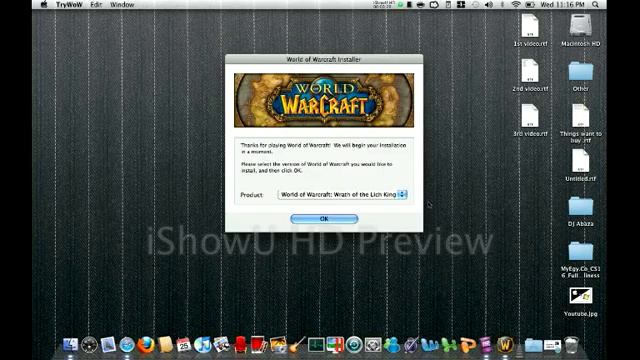This screenshot has width=640, height=360.
Task: Launch Safari from the dock
Action: pyautogui.click(x=127, y=345)
